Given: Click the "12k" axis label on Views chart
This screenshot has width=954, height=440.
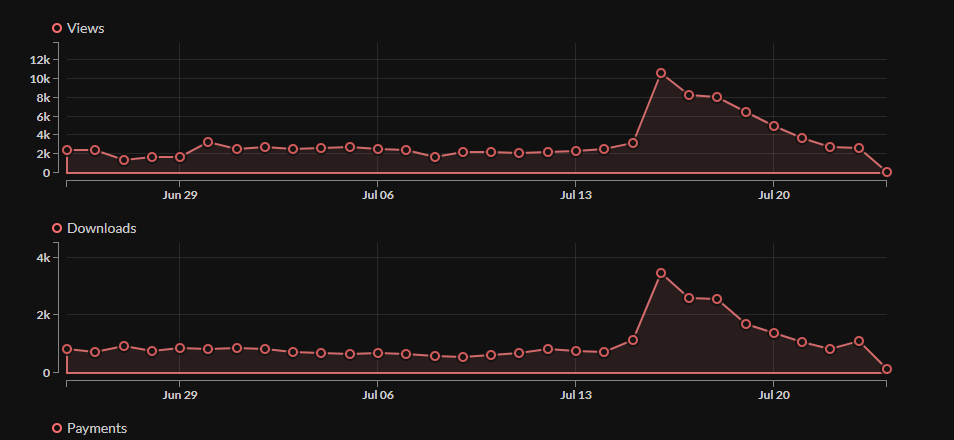Looking at the screenshot, I should (x=40, y=60).
